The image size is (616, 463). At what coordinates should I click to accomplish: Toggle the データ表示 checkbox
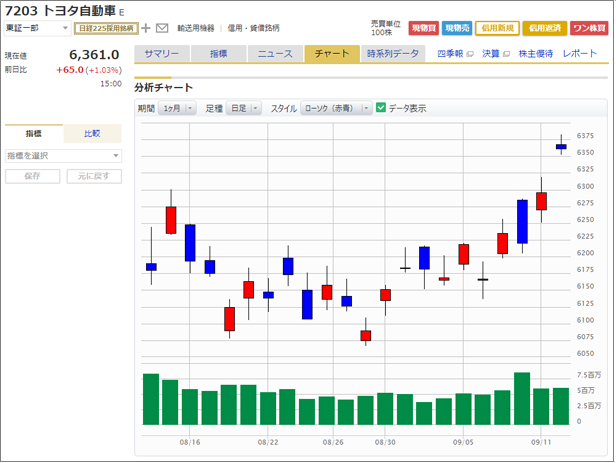381,107
